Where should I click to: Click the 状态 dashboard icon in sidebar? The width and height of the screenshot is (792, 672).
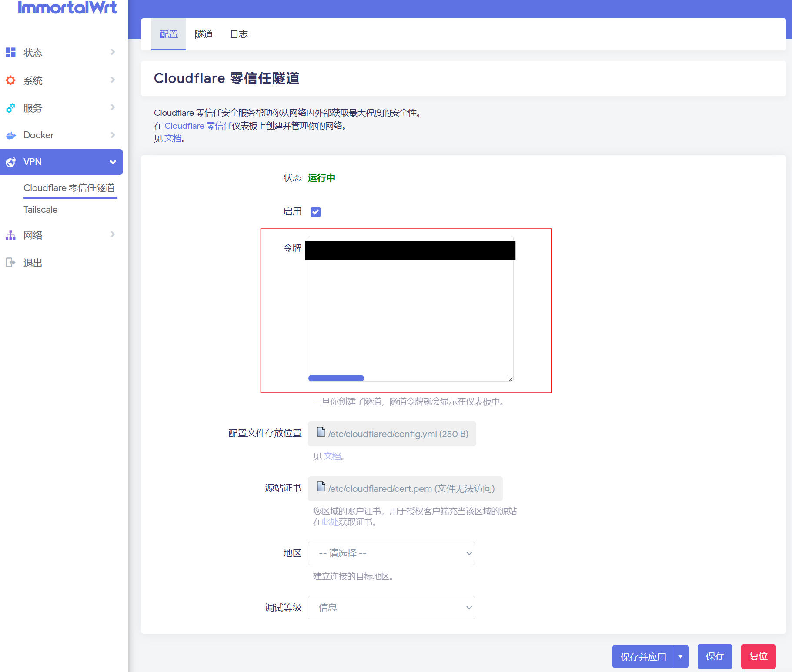coord(10,53)
